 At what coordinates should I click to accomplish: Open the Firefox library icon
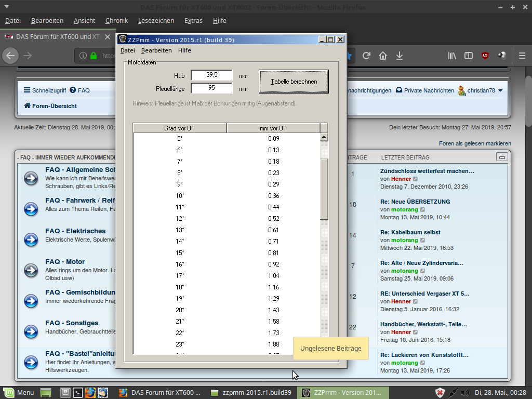click(452, 56)
